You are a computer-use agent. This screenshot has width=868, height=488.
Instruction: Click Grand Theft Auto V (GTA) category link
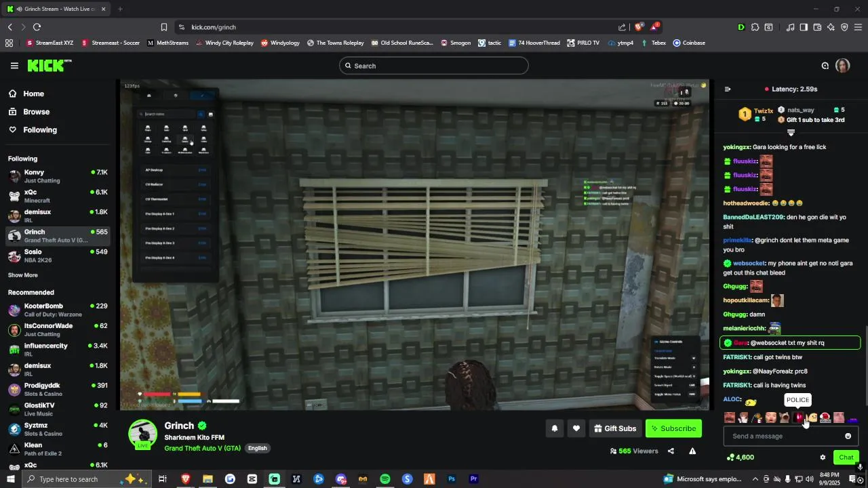[202, 448]
